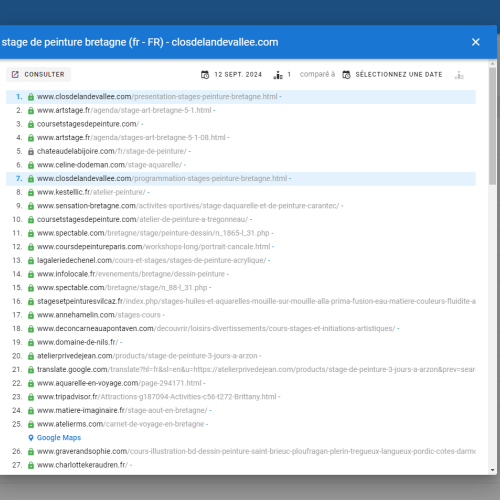Viewport: 500px width, 500px height.
Task: Click green lock icon for www.aquarelle-en-voyage.com
Action: 31,384
